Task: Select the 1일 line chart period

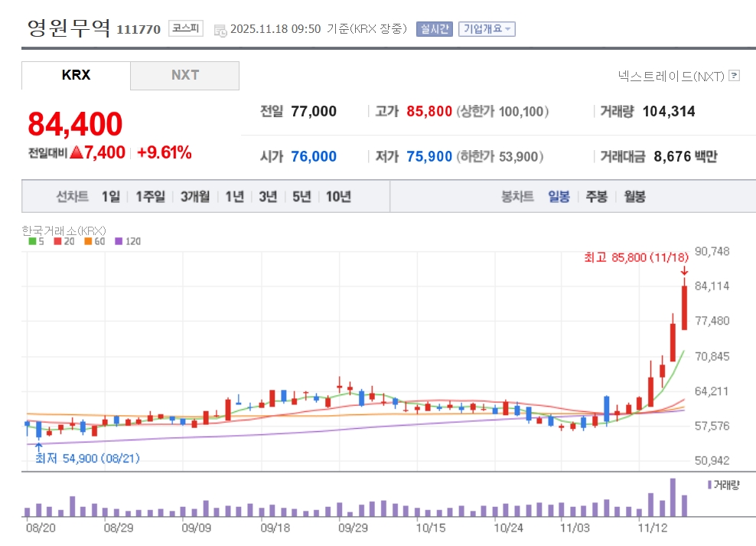Action: (111, 197)
